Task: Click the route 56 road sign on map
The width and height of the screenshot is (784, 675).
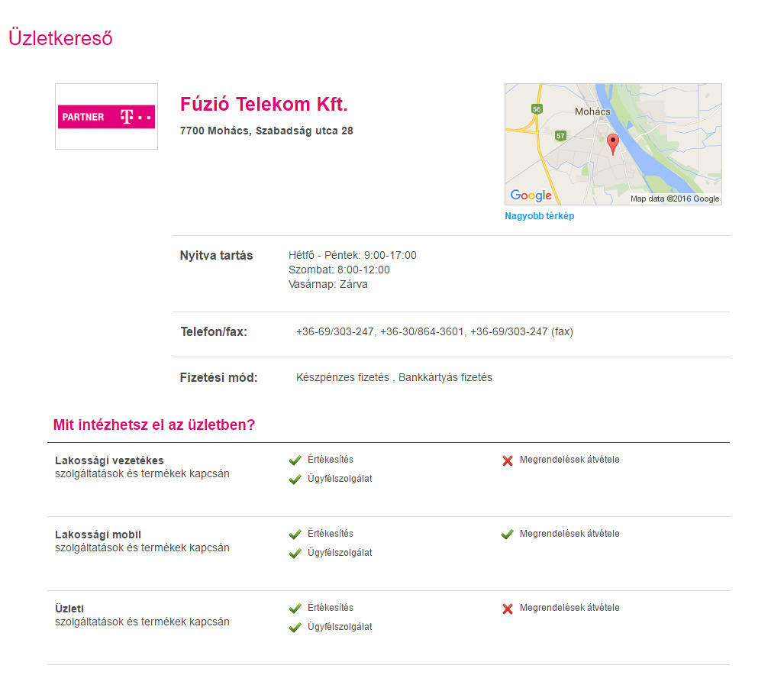Action: pyautogui.click(x=537, y=109)
